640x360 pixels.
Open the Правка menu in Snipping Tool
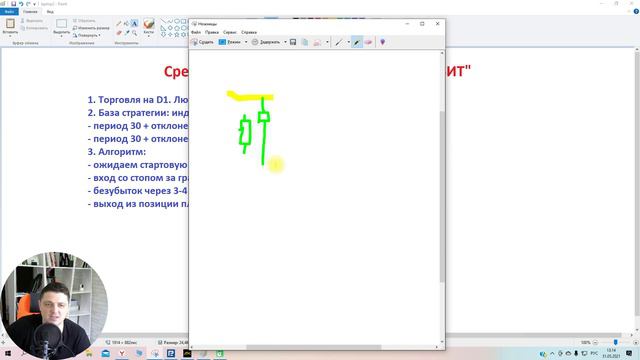tap(212, 32)
